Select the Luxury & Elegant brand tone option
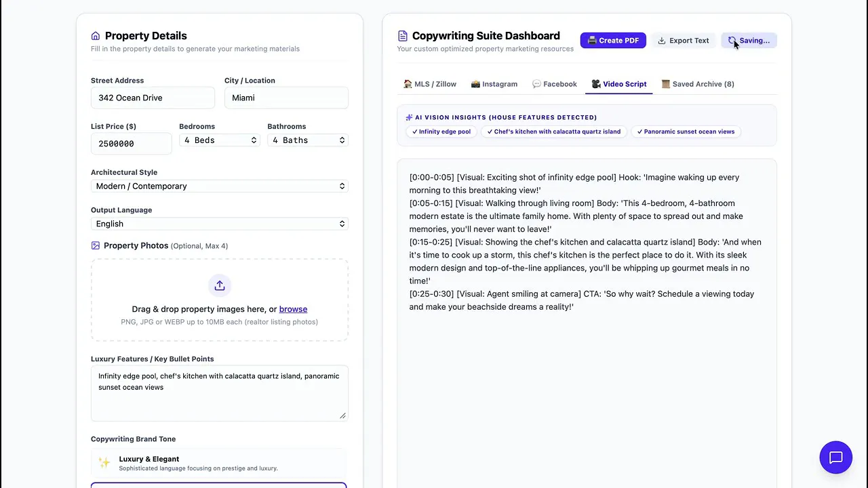868x488 pixels. (x=219, y=463)
